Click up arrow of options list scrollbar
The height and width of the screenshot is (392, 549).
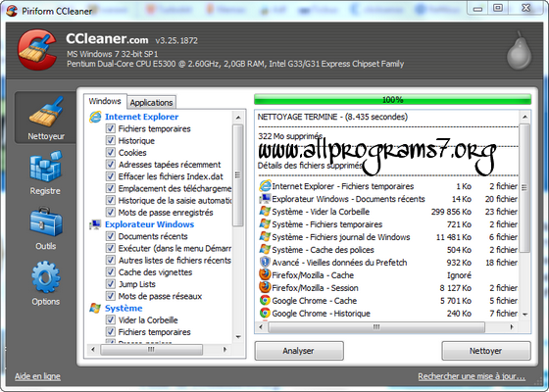(238, 118)
